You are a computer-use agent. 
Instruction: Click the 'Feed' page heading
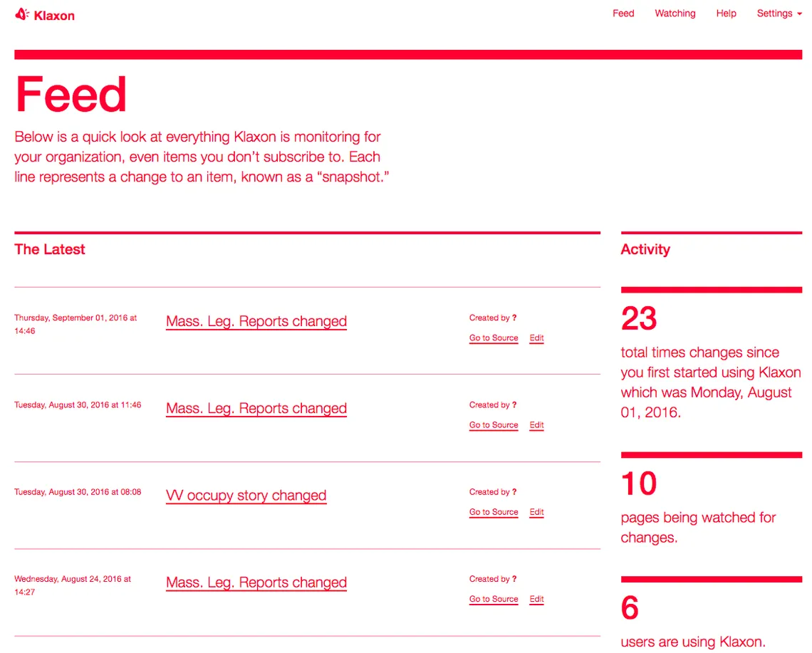tap(71, 94)
